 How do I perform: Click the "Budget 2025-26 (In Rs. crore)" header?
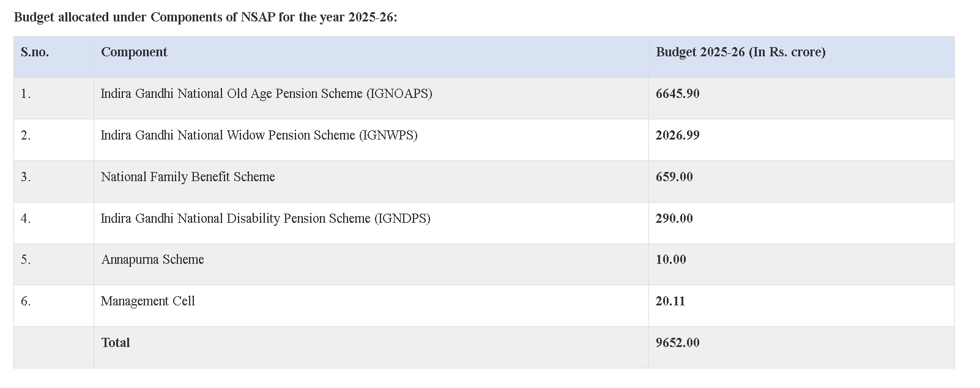[x=740, y=52]
